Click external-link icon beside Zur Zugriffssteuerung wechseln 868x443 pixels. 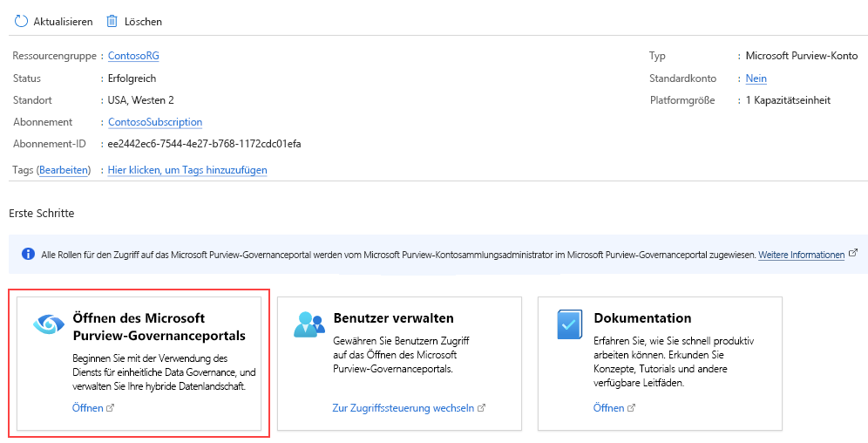pyautogui.click(x=482, y=407)
